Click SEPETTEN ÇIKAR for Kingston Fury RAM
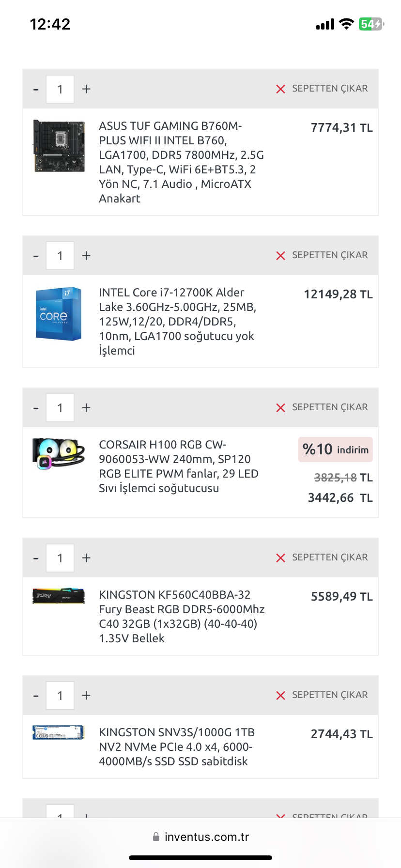 [x=330, y=558]
